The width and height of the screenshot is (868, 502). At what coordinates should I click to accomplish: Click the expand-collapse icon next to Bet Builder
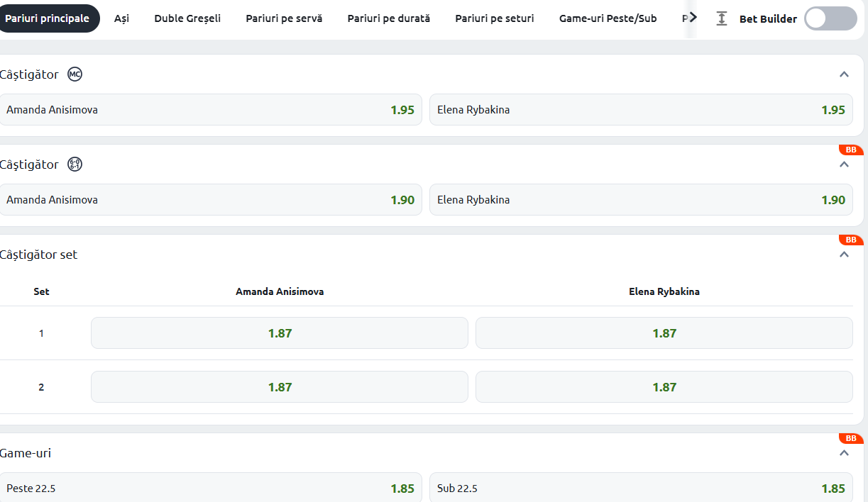click(x=722, y=19)
